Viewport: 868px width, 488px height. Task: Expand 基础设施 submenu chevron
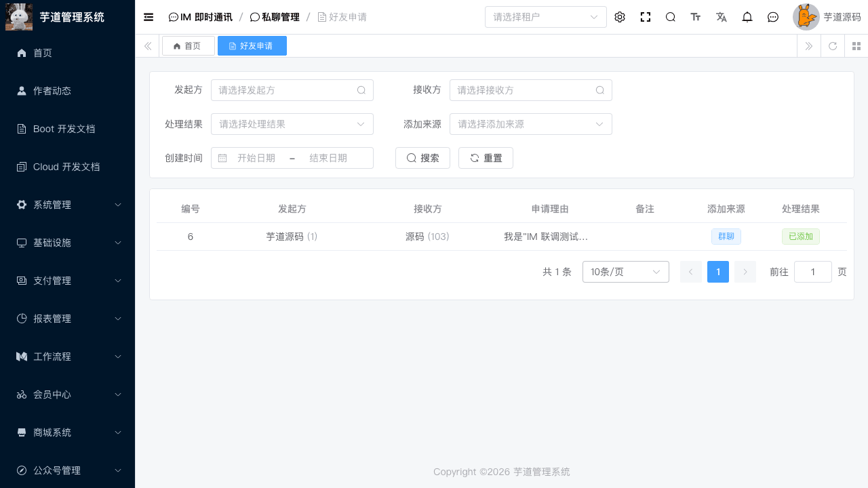point(118,243)
